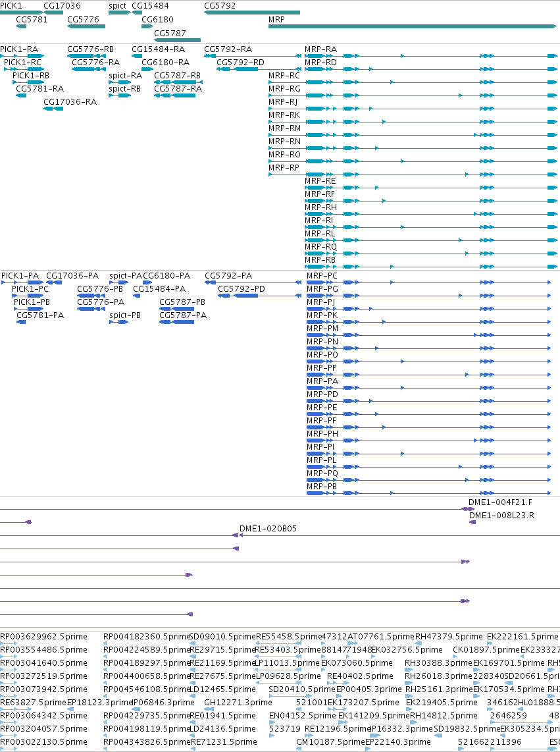Image resolution: width=560 pixels, height=752 pixels.
Task: Click the PICK1-RC transcript label
Action: (x=22, y=63)
